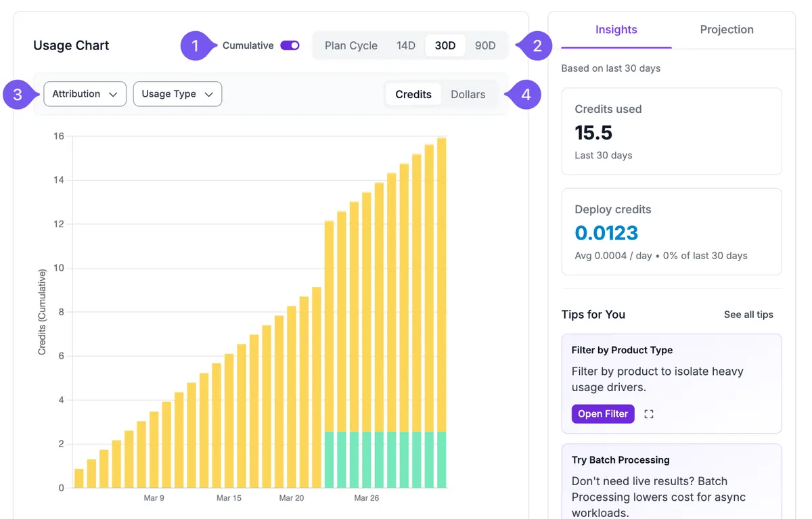Open the Attribution dropdown
812x519 pixels.
coord(85,94)
